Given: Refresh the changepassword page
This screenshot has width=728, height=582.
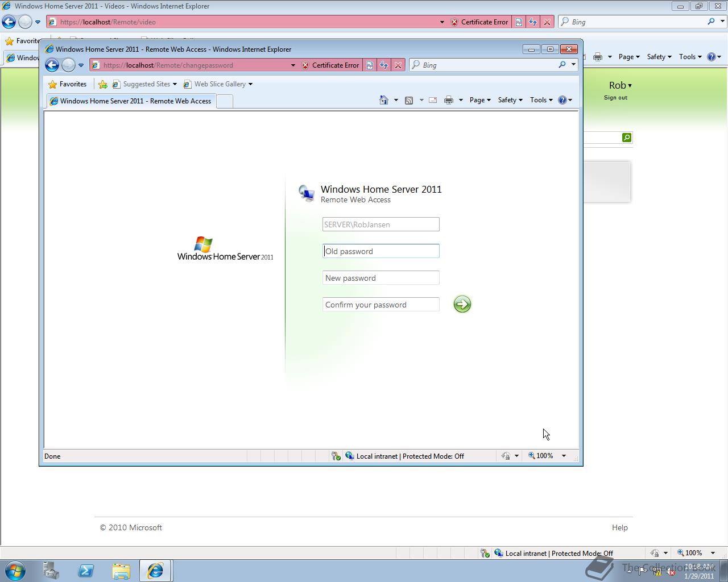Looking at the screenshot, I should (x=384, y=65).
